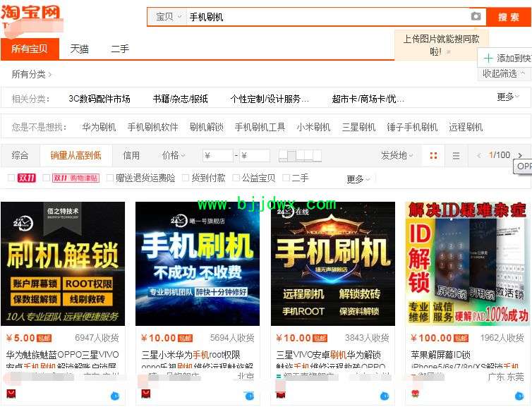Open the 刷机解锁 product thumbnail
Viewport: 532px width, 407px height.
(63, 264)
